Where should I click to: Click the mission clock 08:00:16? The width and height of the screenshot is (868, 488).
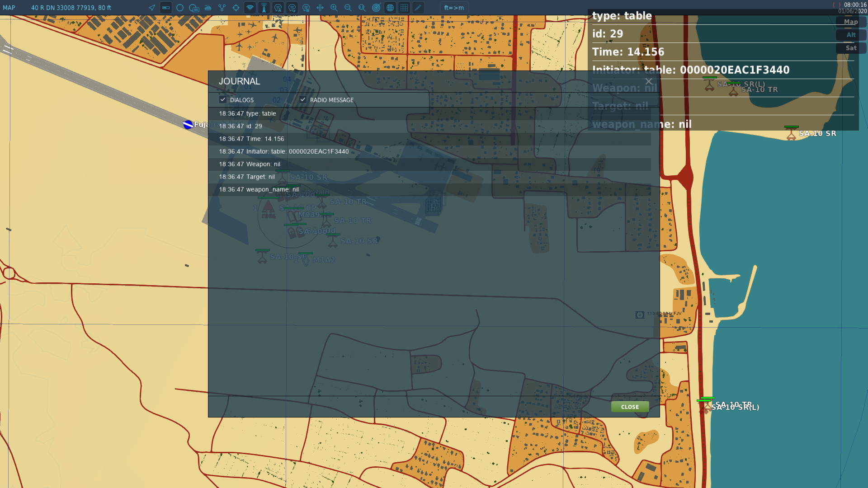(x=855, y=5)
